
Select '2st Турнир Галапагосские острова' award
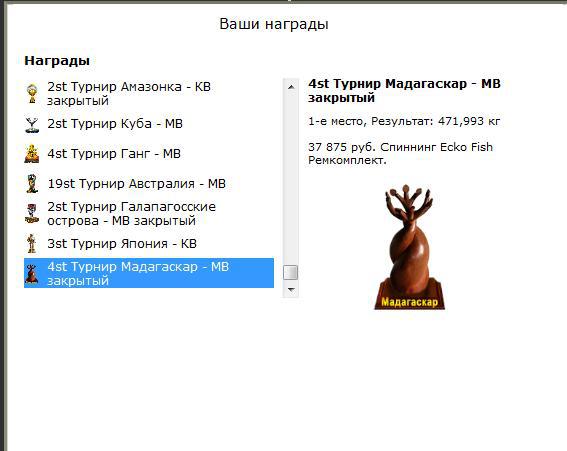click(x=149, y=214)
